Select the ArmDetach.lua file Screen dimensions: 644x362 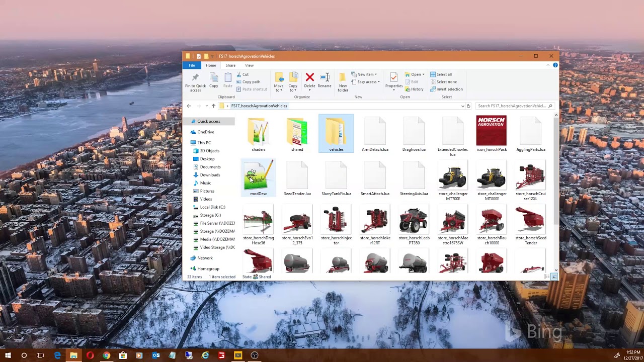pyautogui.click(x=375, y=134)
